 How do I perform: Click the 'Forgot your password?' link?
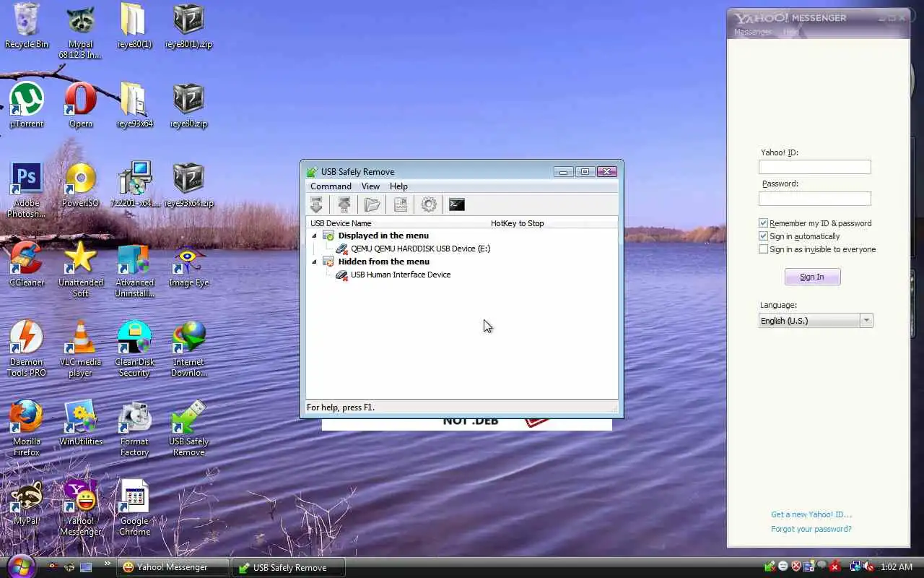[811, 529]
